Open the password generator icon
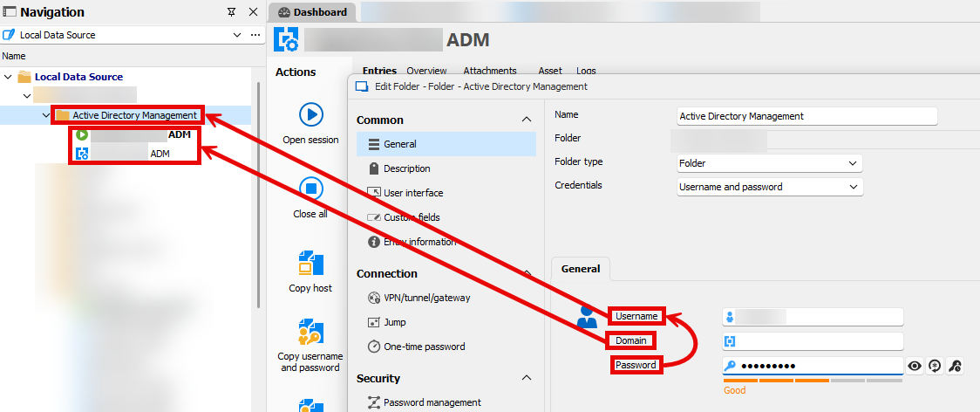Viewport: 980px width, 412px height. (935, 367)
